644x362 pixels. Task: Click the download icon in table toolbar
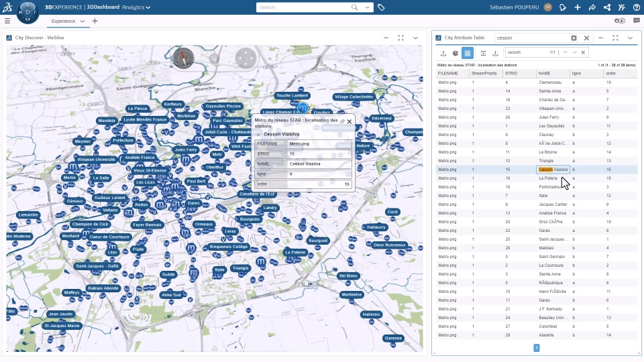pos(495,53)
